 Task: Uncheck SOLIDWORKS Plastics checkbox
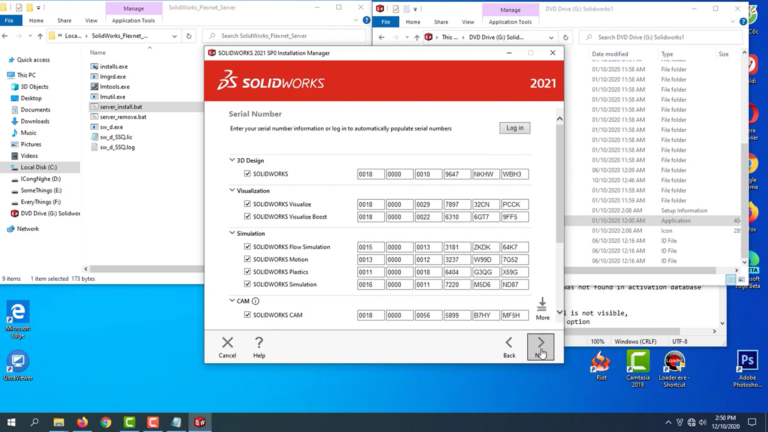247,272
